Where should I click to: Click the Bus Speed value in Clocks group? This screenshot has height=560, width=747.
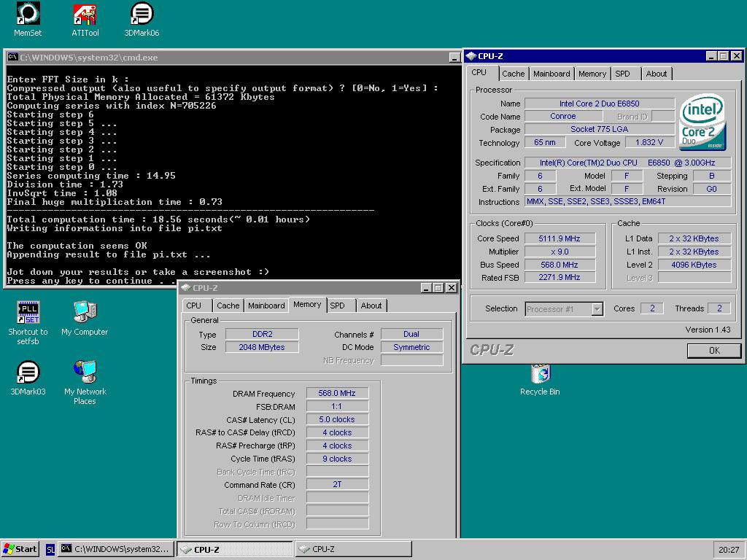click(560, 265)
